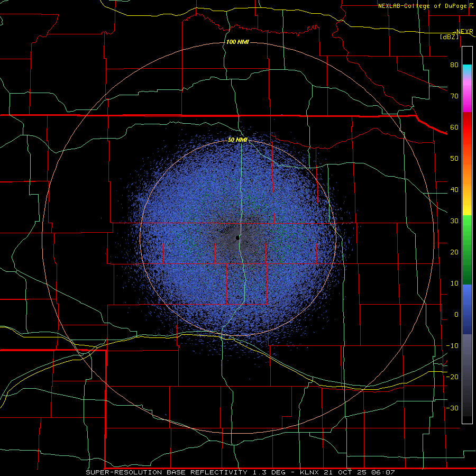Click the NEXR label above the color scale
476x476 pixels.
(x=464, y=32)
